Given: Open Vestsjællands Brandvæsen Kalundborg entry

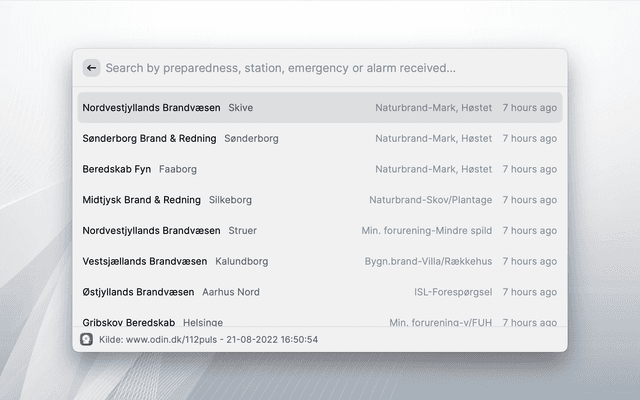Looking at the screenshot, I should click(320, 261).
